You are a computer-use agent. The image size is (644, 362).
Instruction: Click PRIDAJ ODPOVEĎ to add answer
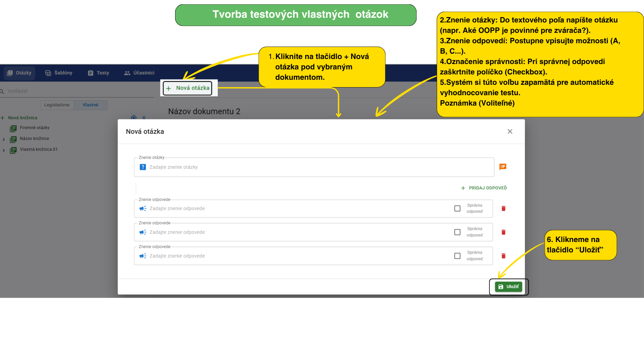(484, 188)
